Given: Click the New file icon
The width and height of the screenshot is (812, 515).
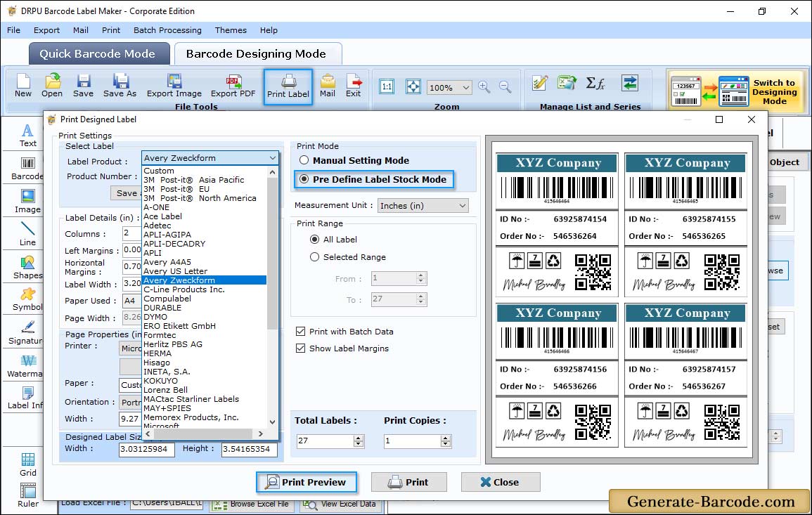Looking at the screenshot, I should [23, 86].
